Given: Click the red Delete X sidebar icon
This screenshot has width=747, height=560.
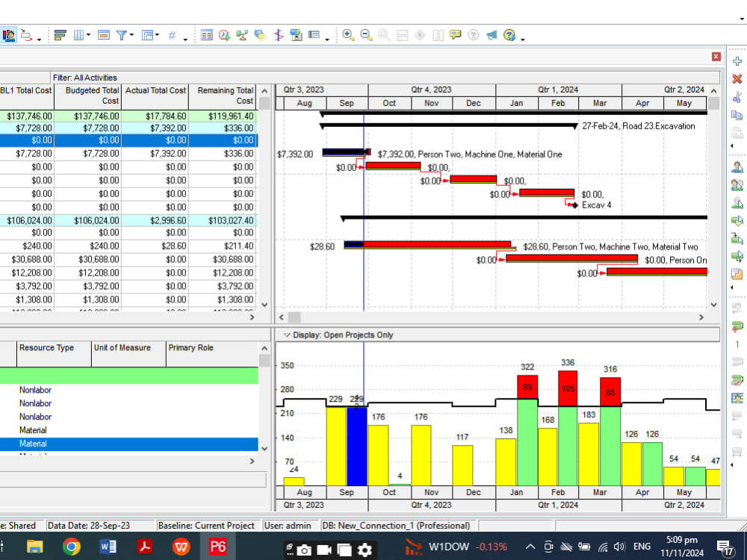Looking at the screenshot, I should pyautogui.click(x=737, y=78).
